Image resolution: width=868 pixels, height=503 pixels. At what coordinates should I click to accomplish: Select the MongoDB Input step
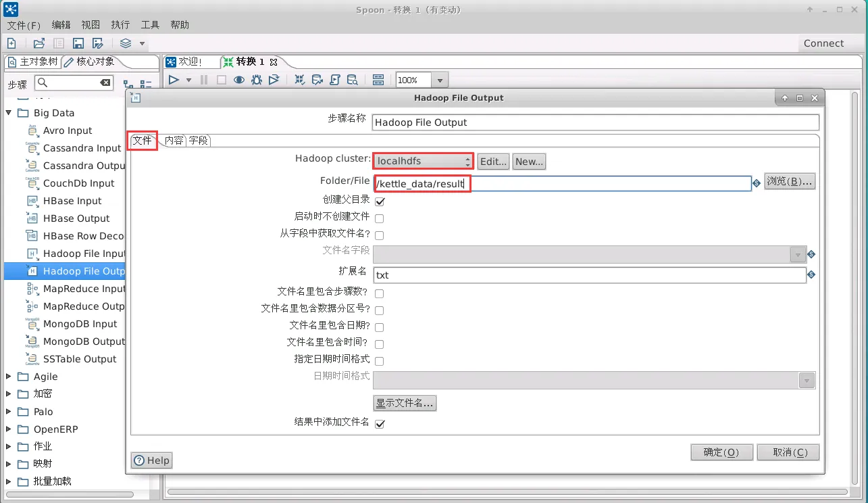(80, 324)
